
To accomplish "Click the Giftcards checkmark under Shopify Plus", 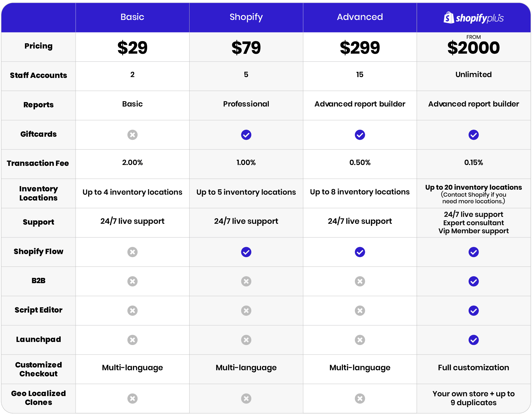I will pos(474,135).
